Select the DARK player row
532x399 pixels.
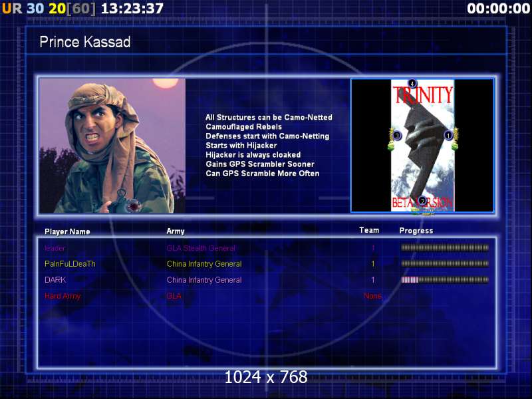pos(55,280)
